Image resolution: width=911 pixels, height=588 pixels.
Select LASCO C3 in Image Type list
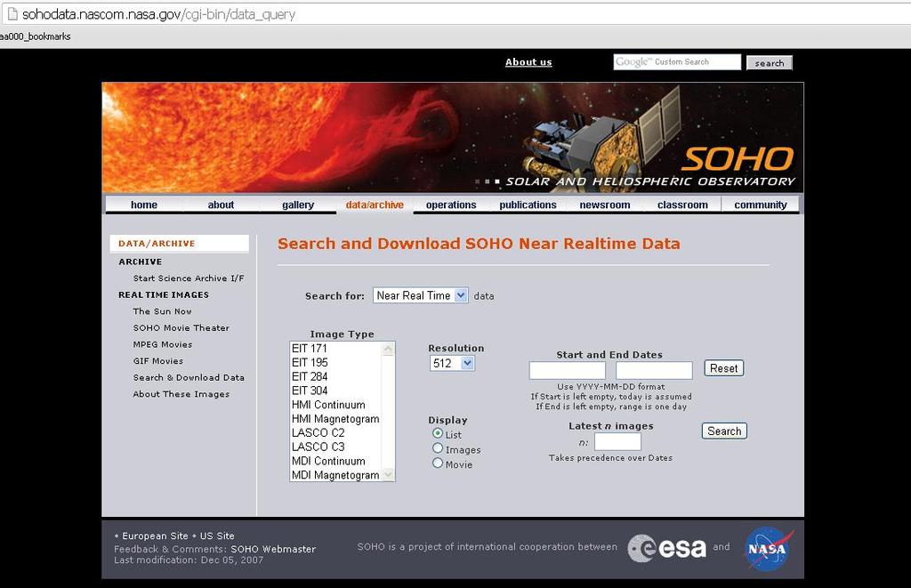pos(335,447)
